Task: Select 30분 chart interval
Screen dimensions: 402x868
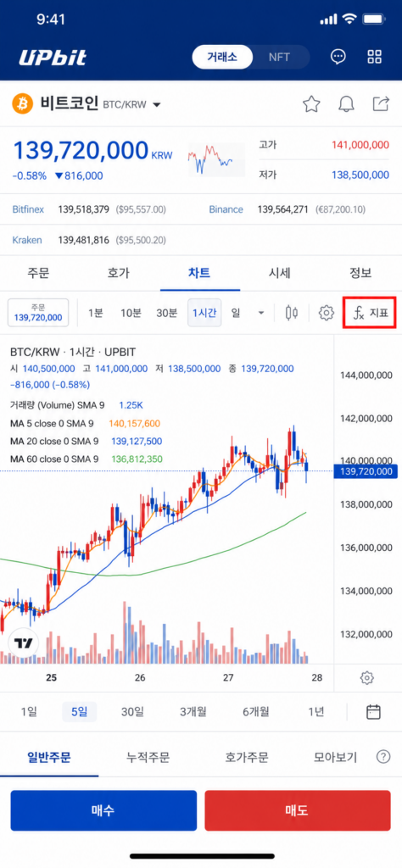Action: tap(167, 313)
